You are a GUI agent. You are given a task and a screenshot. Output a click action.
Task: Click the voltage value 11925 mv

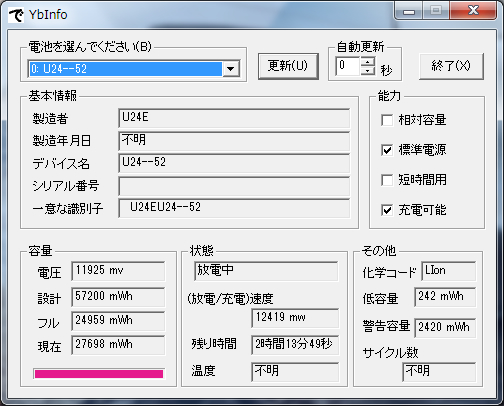tap(118, 271)
